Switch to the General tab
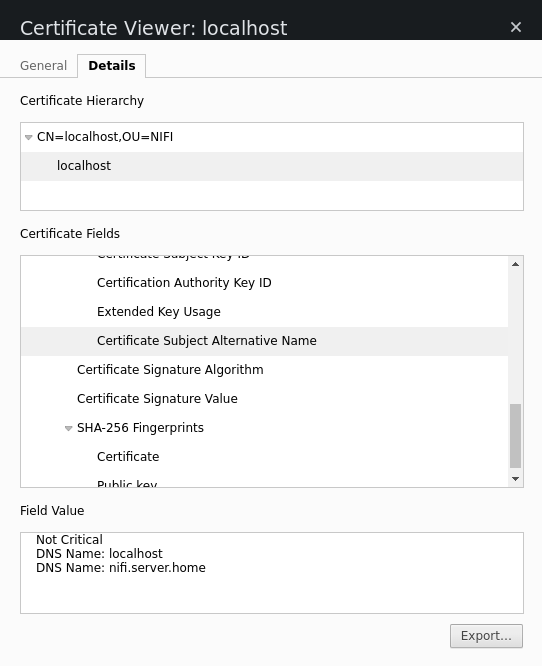The image size is (542, 666). [43, 66]
